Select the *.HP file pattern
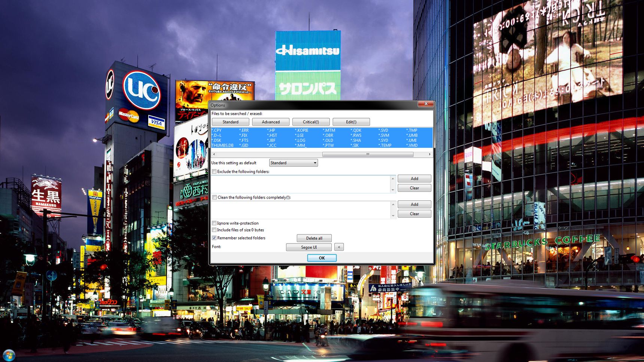The image size is (644, 362). (271, 130)
